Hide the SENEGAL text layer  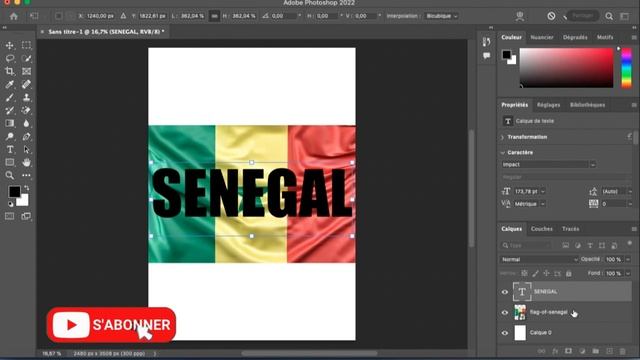(x=505, y=292)
